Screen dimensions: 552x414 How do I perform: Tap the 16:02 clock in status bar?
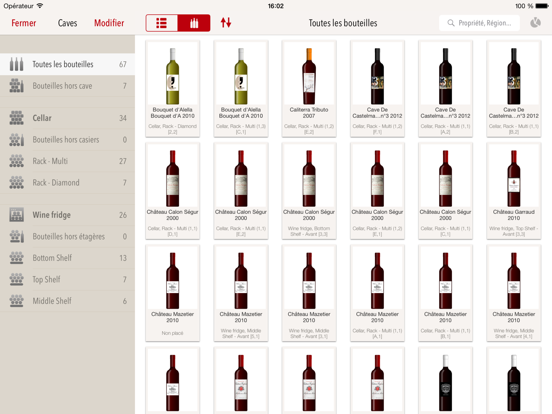276,6
